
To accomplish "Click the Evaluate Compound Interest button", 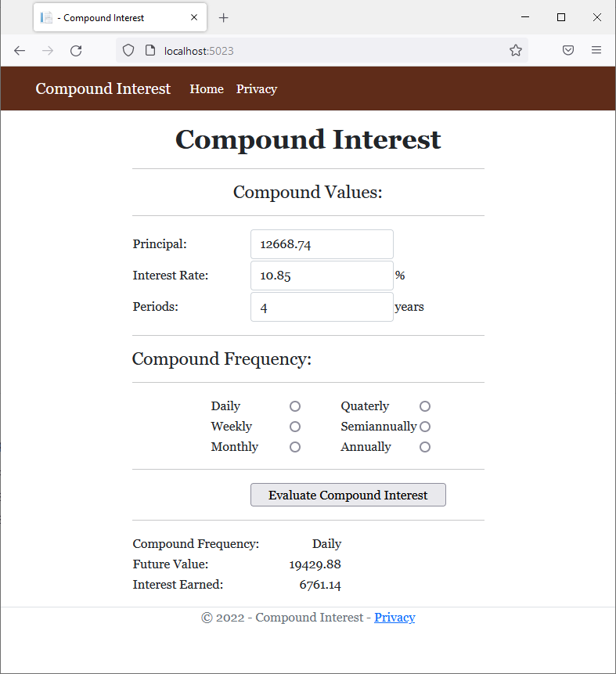I will pos(348,495).
